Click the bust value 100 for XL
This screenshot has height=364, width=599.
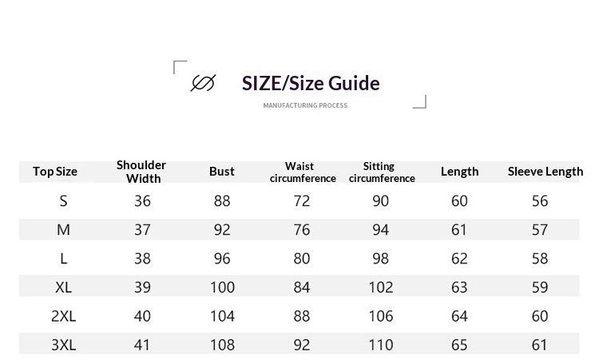click(x=222, y=287)
